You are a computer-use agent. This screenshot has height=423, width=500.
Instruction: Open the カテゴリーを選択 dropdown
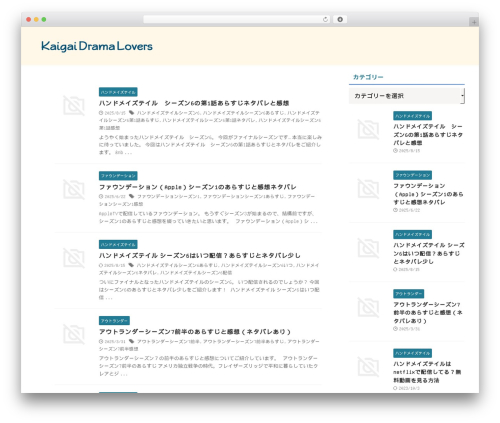(407, 96)
